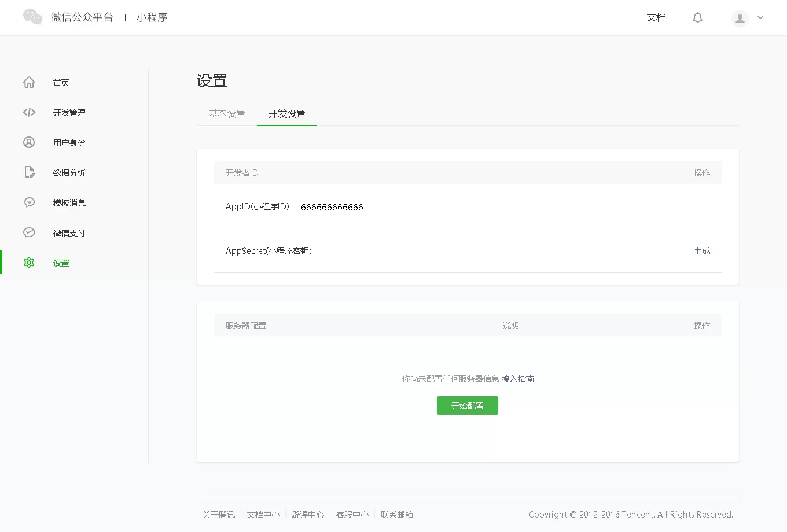Image resolution: width=787 pixels, height=532 pixels.
Task: Click the document icon beside 数据分析
Action: tap(30, 172)
